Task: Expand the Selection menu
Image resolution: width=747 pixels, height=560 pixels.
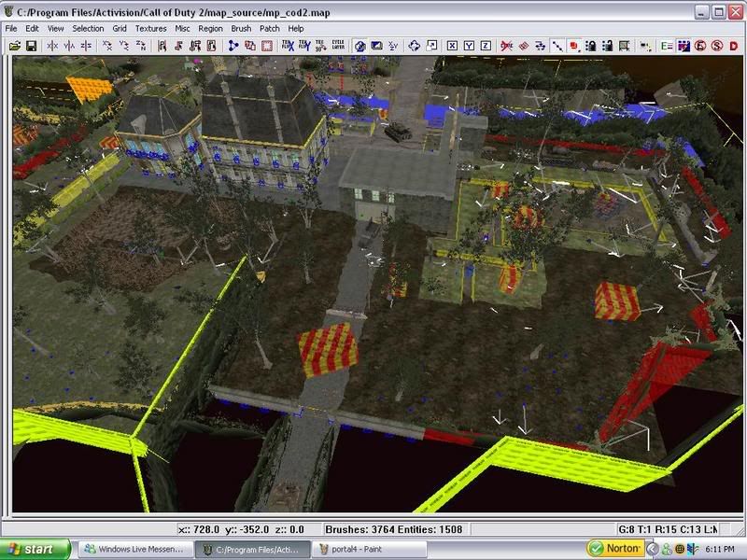Action: 88,29
